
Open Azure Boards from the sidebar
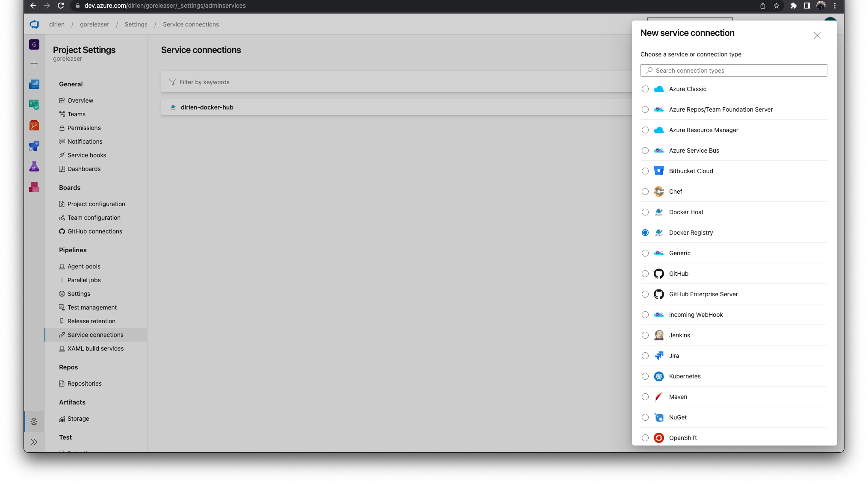[x=34, y=105]
